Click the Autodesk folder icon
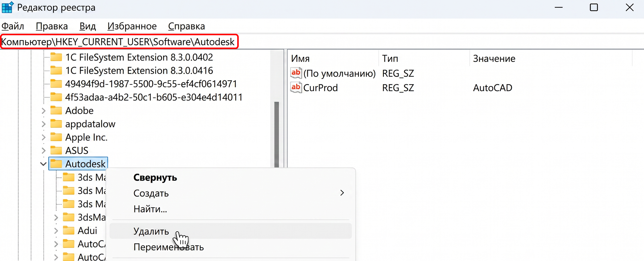Viewport: 644px width, 261px height. tap(56, 164)
